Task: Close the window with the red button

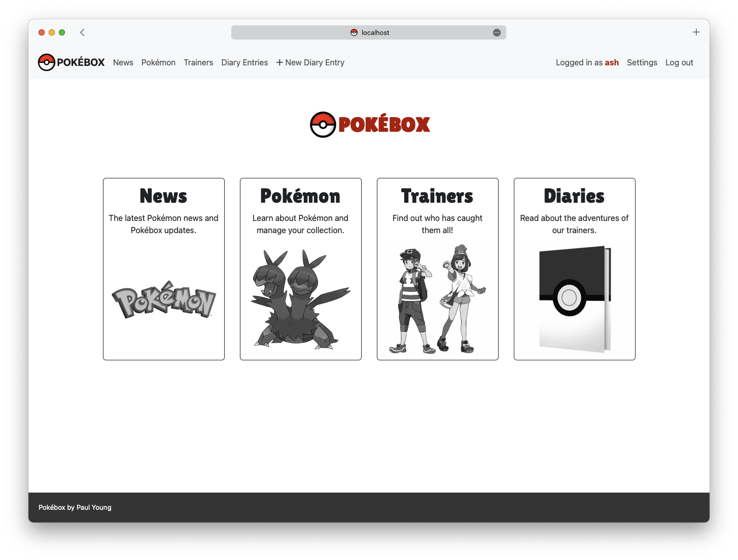Action: click(42, 32)
